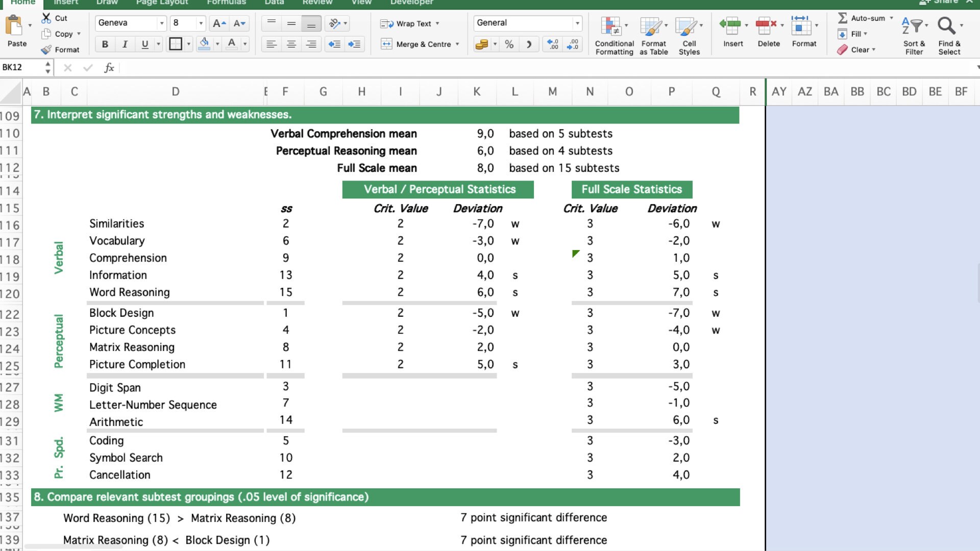Open the Developer ribbon tab

point(411,3)
